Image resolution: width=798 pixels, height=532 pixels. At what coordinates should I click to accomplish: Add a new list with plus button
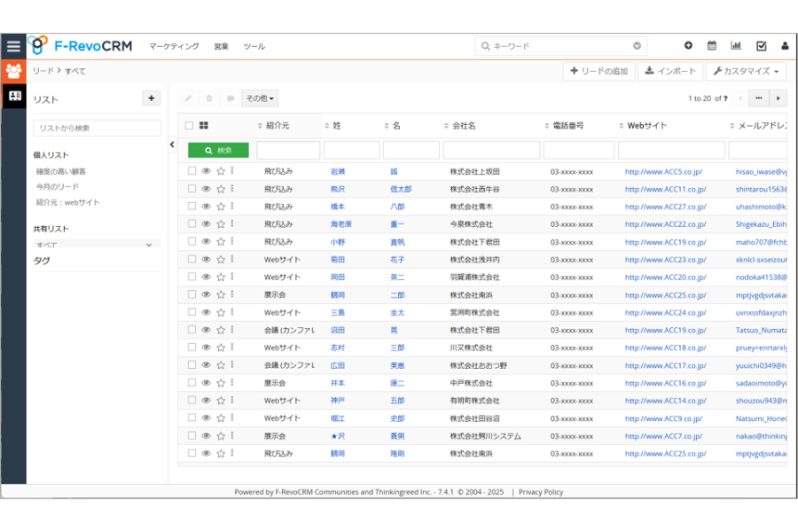pos(151,98)
